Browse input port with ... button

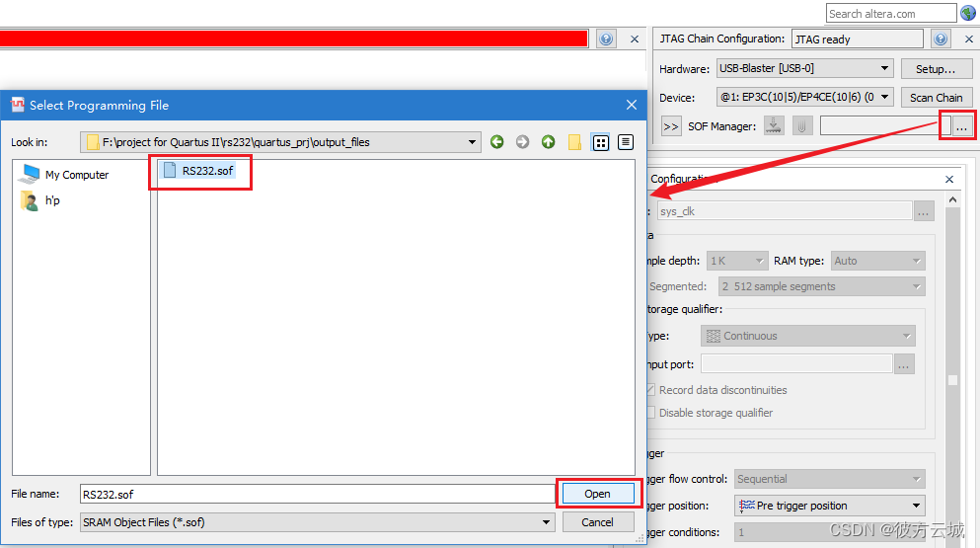click(904, 364)
